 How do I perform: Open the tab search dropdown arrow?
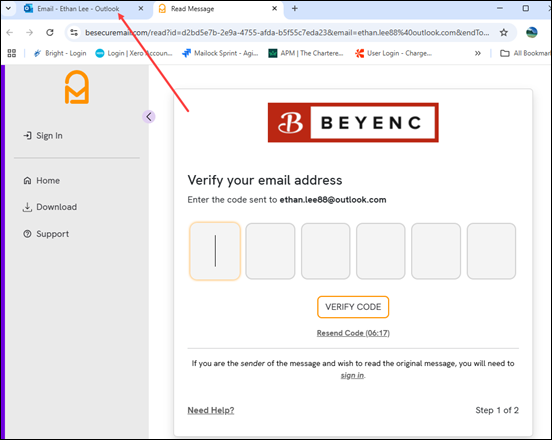[x=8, y=8]
